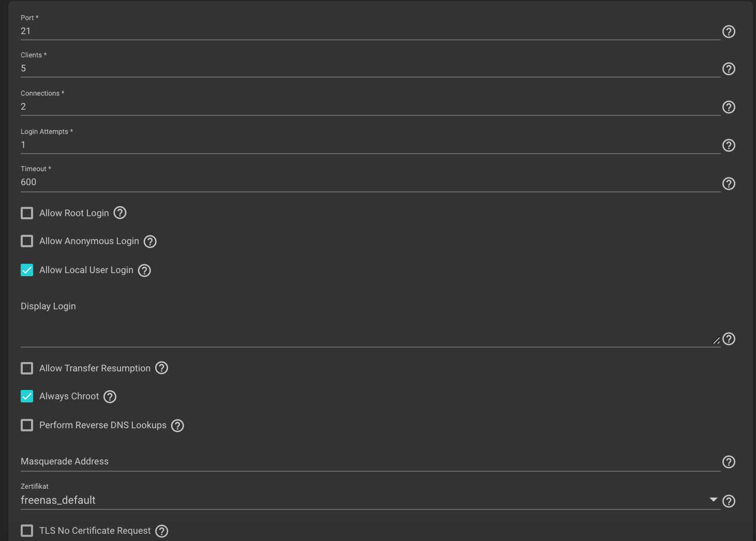Tick Allow Anonymous Login checkbox
756x541 pixels.
pos(27,241)
